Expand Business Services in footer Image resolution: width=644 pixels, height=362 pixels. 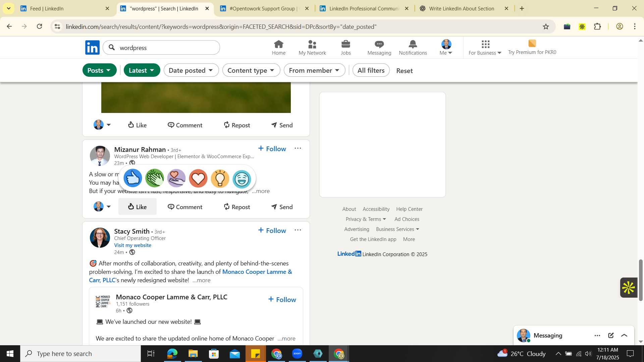397,229
